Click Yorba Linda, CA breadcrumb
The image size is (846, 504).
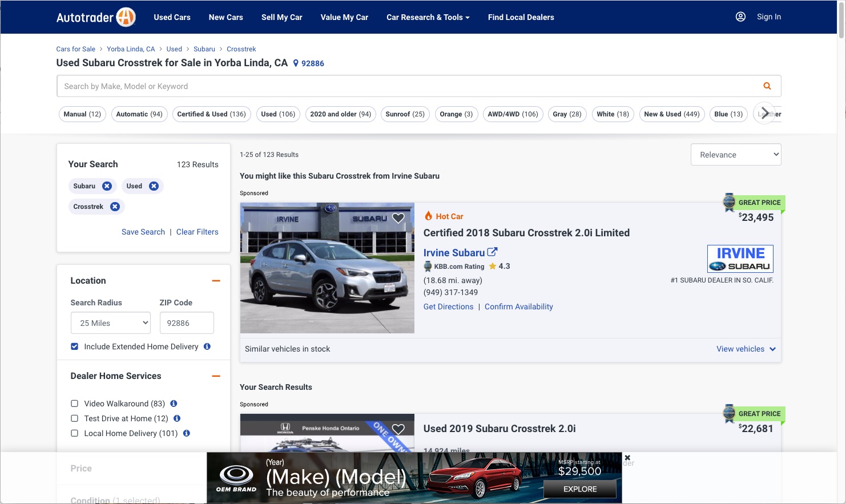(x=131, y=49)
